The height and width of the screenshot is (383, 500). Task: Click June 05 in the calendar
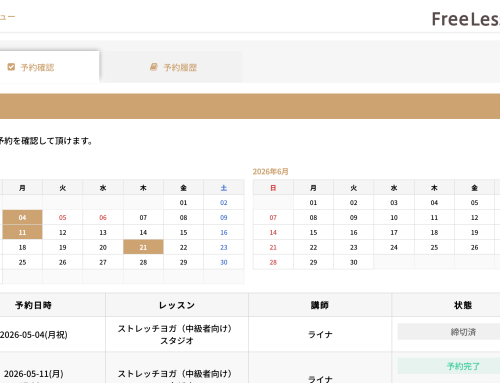point(475,203)
